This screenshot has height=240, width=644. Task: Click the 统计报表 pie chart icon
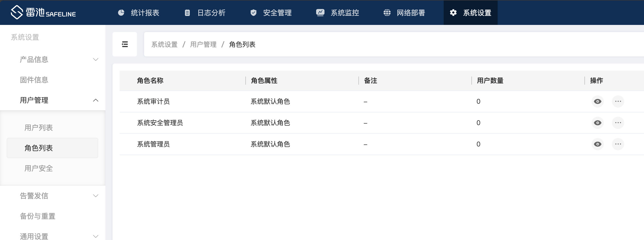point(121,13)
